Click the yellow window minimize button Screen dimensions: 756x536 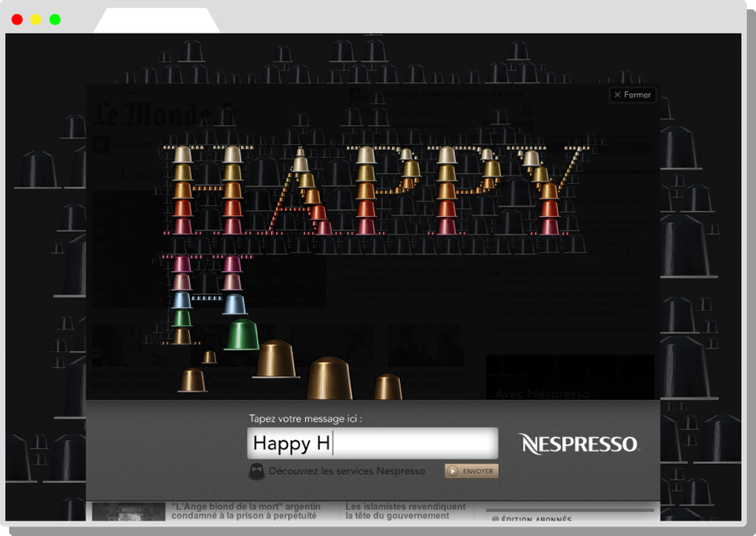(36, 19)
